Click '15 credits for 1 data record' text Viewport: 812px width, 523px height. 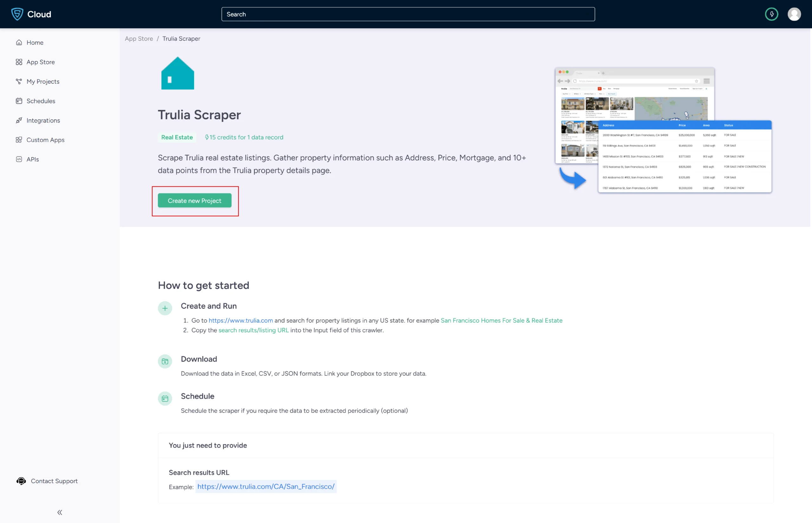pyautogui.click(x=246, y=137)
